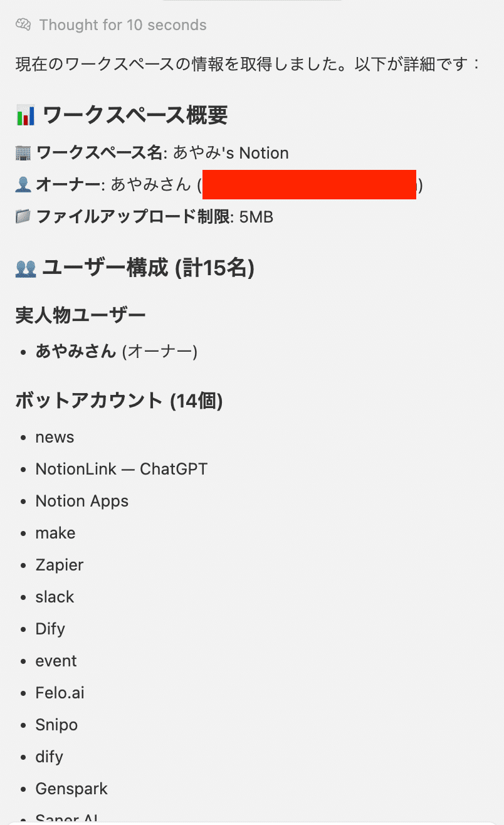Click the owner silhouette emoji icon
504x825 pixels.
[23, 185]
